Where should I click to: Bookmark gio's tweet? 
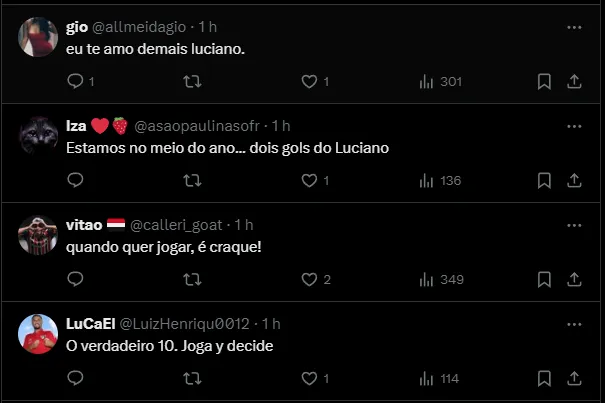[544, 82]
